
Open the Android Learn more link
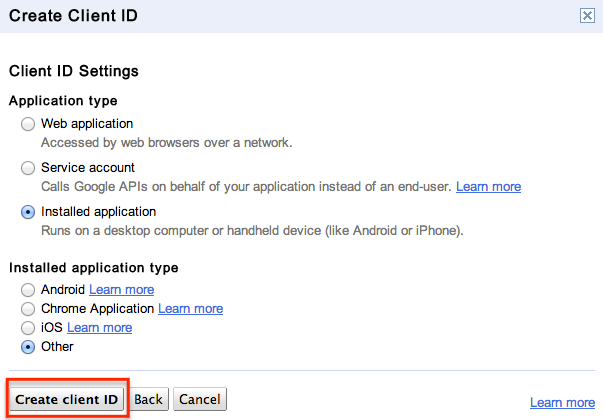pos(122,290)
